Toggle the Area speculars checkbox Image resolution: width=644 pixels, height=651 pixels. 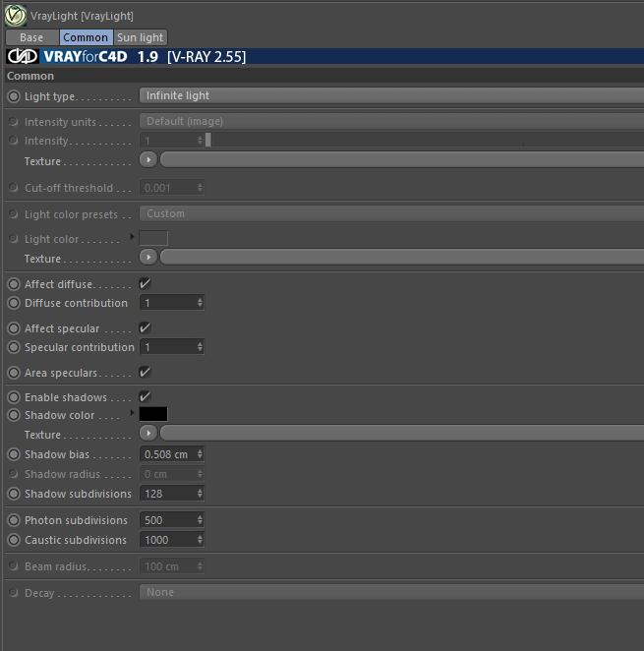point(145,372)
